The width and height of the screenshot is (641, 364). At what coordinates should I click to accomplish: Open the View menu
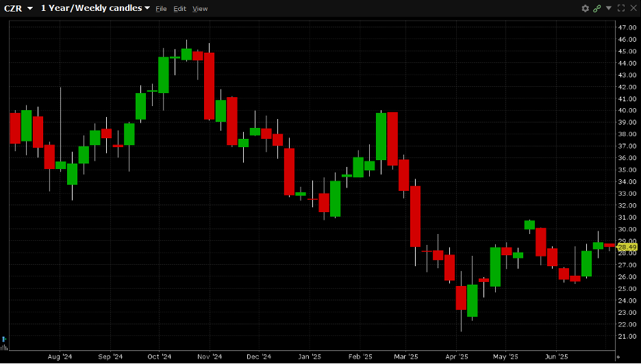tap(200, 9)
